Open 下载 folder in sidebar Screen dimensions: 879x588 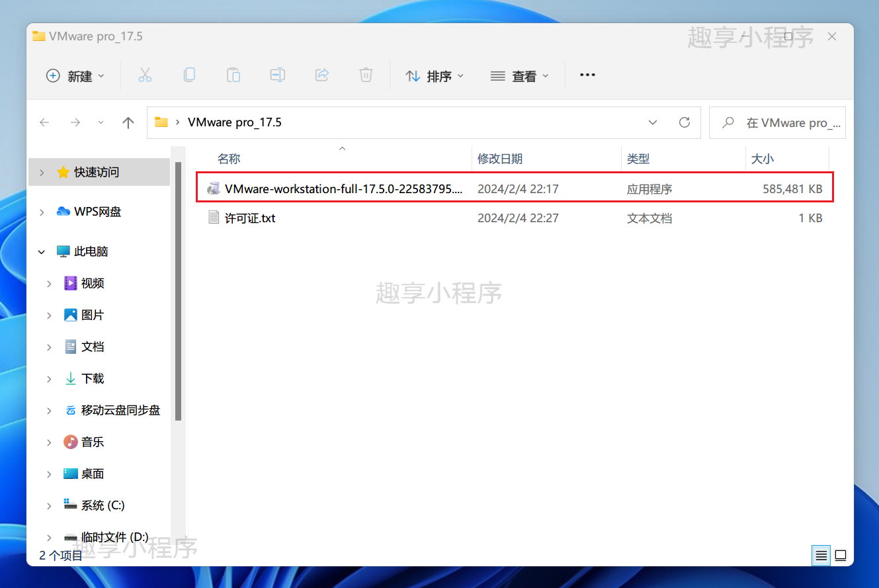point(93,378)
